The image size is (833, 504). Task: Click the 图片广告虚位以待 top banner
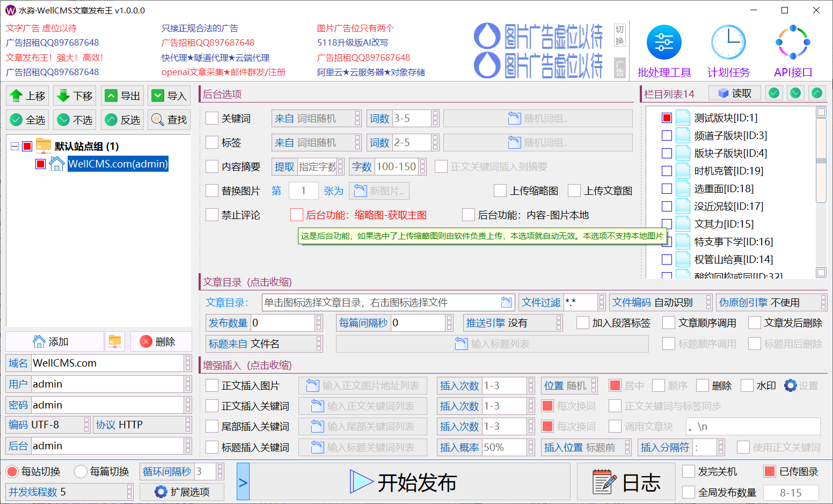pyautogui.click(x=538, y=37)
